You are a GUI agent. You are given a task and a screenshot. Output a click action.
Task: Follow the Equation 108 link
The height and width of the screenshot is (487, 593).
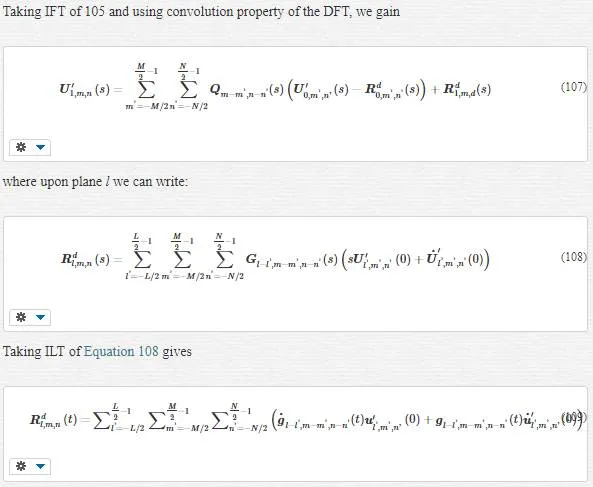121,351
